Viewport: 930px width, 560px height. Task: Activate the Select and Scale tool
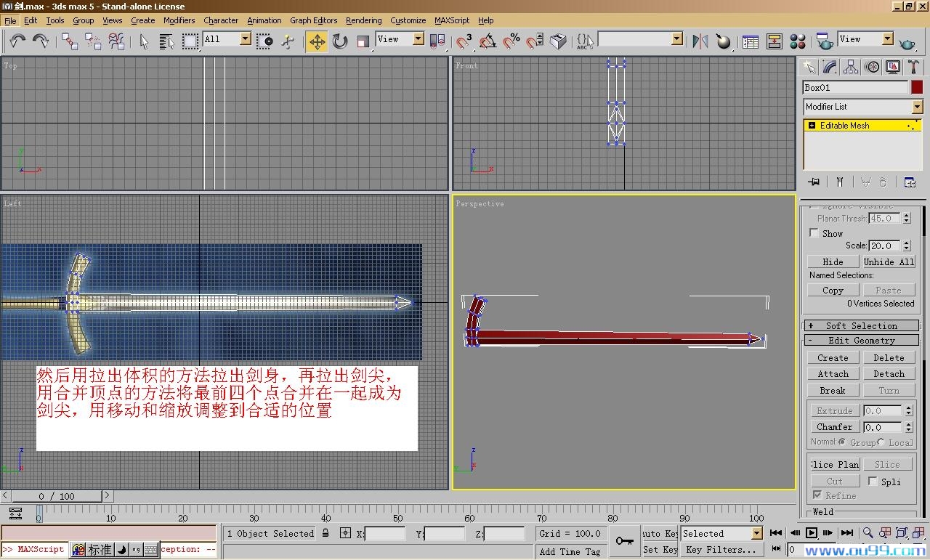[363, 41]
